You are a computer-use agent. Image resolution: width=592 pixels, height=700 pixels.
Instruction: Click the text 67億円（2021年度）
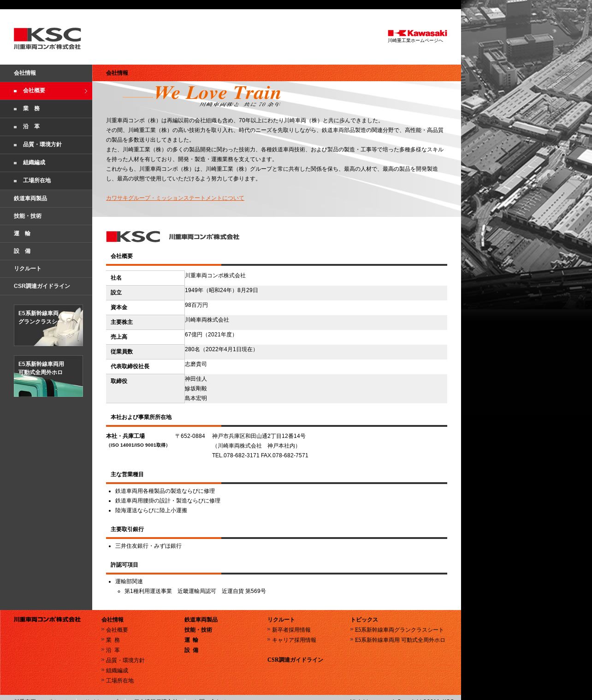211,335
